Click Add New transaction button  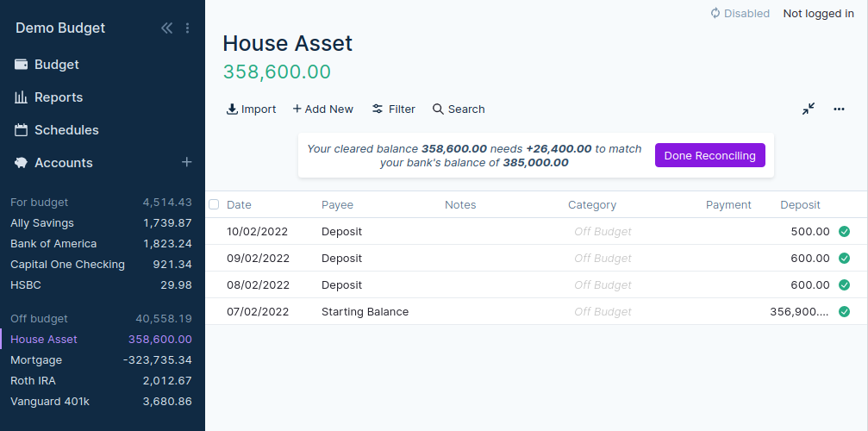coord(322,109)
